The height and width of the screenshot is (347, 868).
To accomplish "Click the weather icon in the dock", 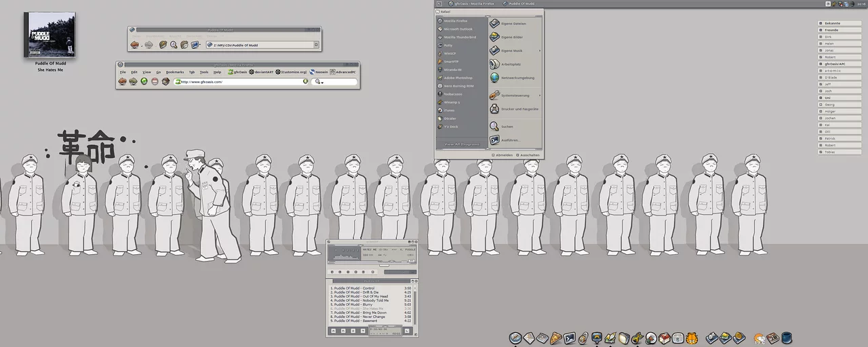I will pyautogui.click(x=759, y=338).
